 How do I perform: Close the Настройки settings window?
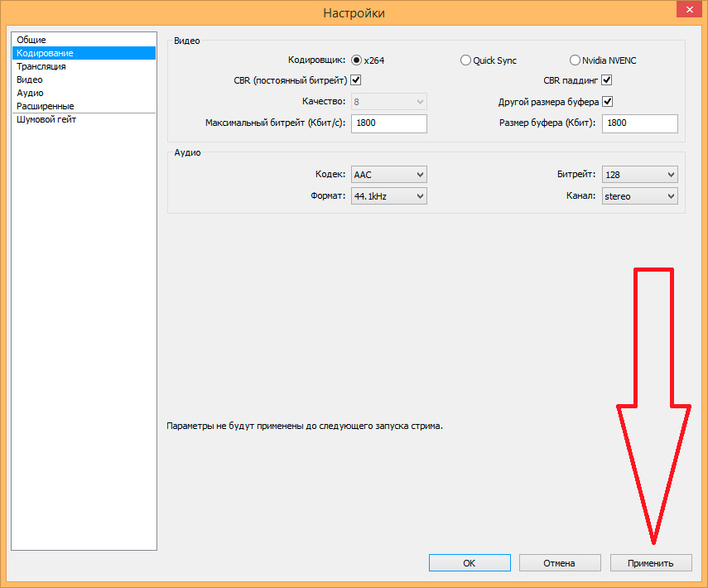coord(688,9)
